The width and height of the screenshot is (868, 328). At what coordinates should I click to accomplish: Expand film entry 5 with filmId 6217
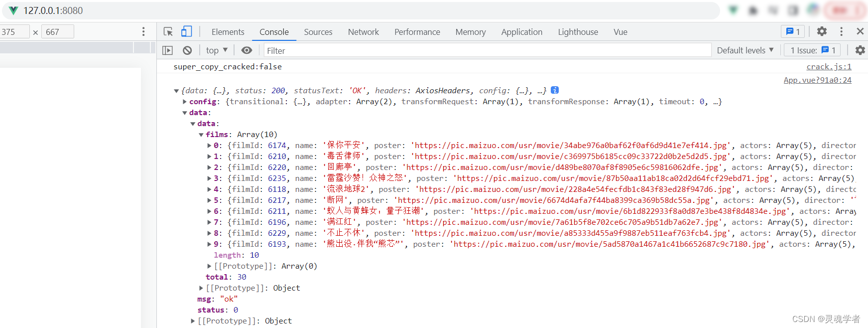(x=209, y=200)
